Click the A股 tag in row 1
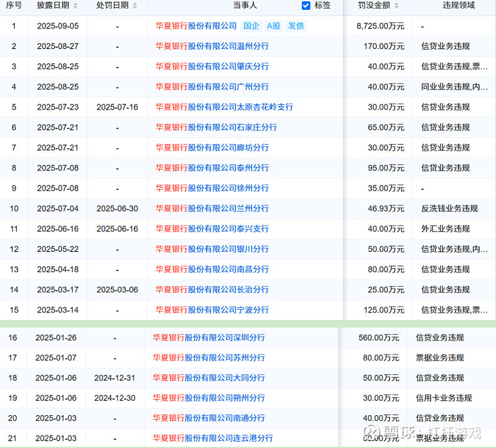Viewport: 496px width, 448px height. 273,26
